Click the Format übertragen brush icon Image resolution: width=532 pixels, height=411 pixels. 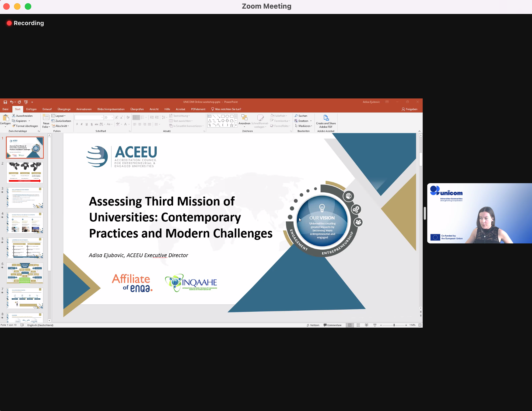[14, 126]
